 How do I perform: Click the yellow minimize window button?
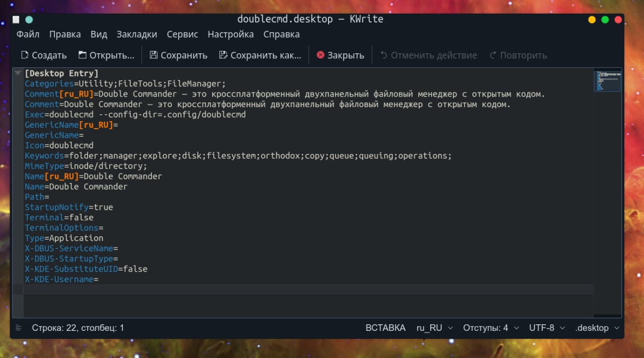pos(592,20)
